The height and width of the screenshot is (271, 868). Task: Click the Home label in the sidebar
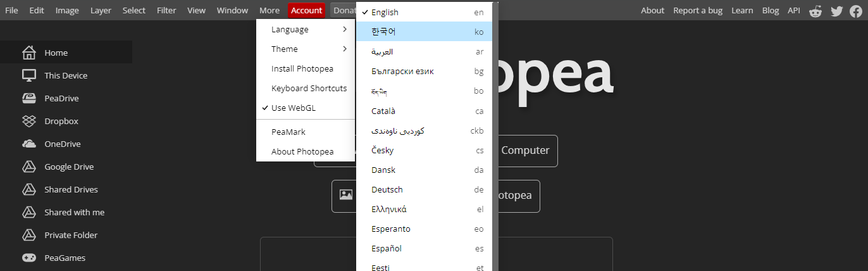56,53
